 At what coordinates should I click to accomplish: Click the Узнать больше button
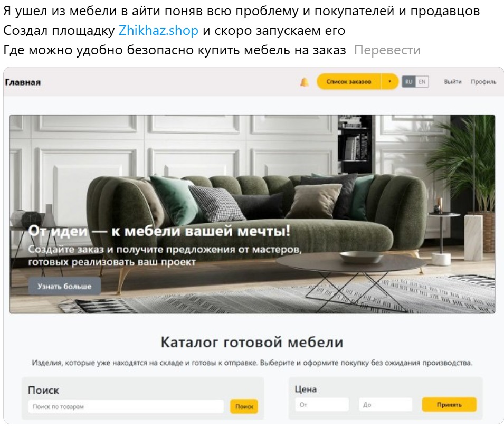(64, 286)
